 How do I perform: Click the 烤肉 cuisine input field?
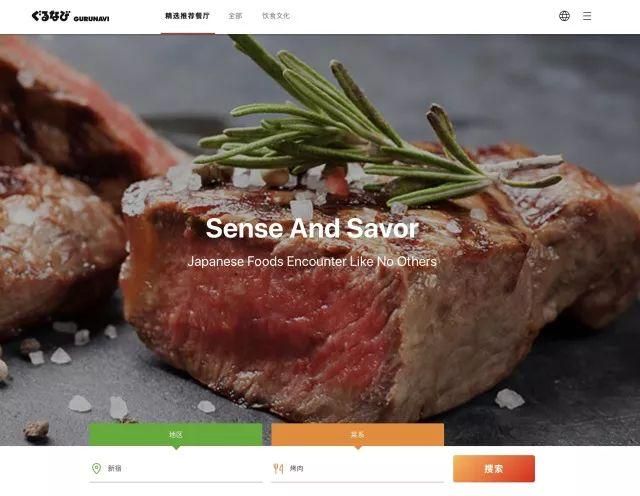coord(358,469)
